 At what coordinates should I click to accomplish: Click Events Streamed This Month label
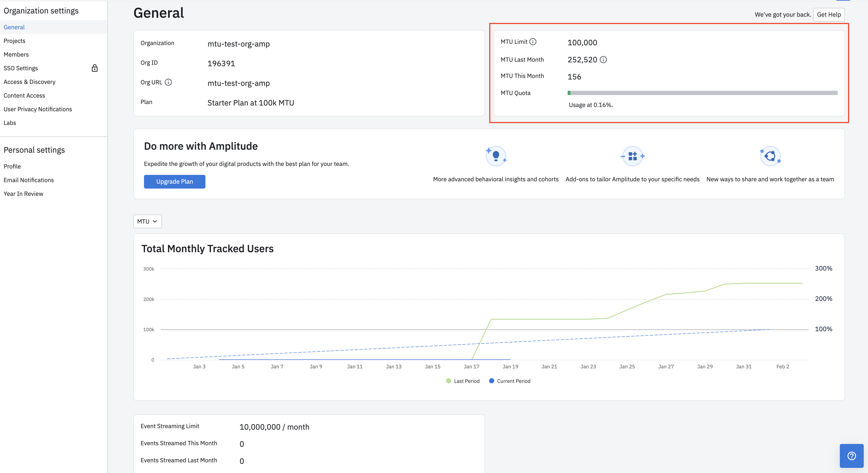(x=179, y=443)
